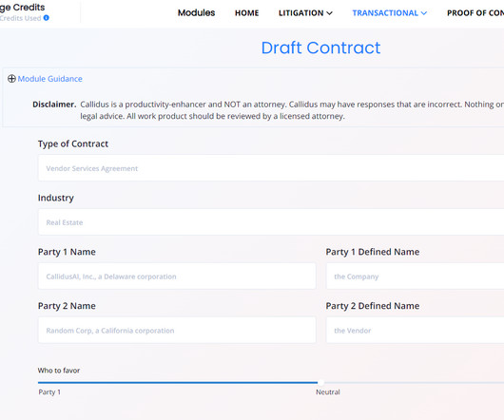Open the Litigation dropdown menu
The height and width of the screenshot is (420, 504).
point(305,13)
